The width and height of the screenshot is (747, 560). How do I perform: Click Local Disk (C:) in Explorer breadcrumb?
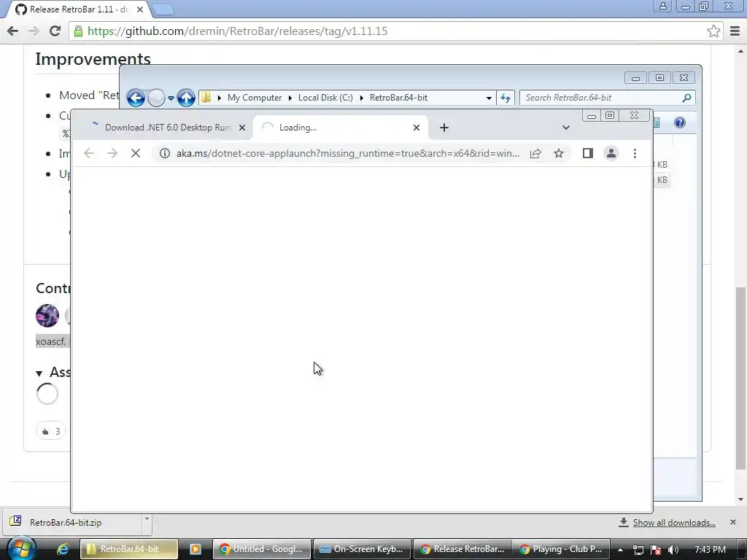pyautogui.click(x=325, y=98)
